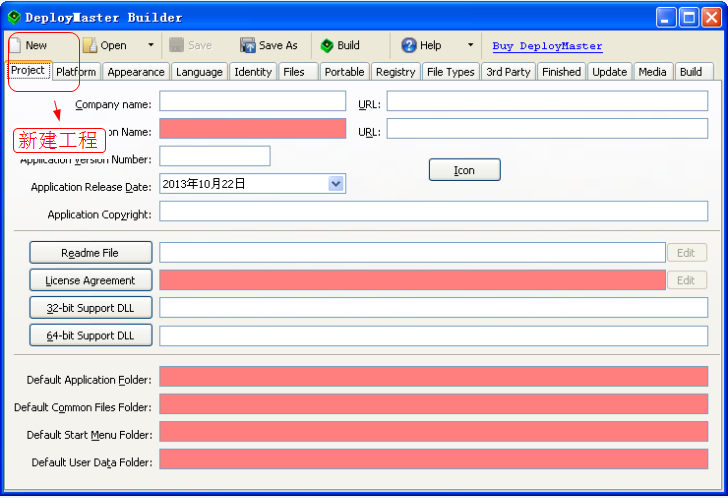Click the Open folder icon
The width and height of the screenshot is (728, 498).
tap(90, 45)
